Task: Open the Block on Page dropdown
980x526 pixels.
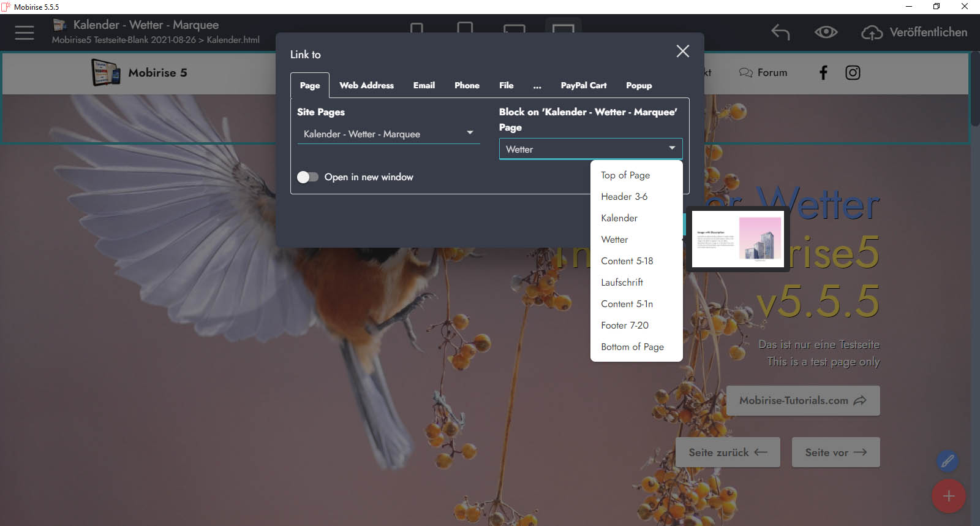Action: [590, 149]
